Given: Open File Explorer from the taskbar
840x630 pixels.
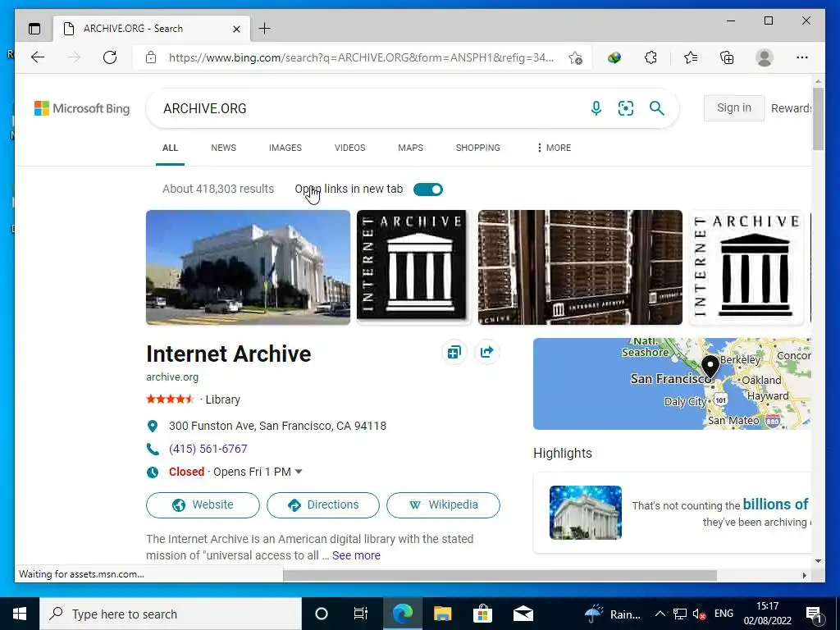Looking at the screenshot, I should pos(442,614).
